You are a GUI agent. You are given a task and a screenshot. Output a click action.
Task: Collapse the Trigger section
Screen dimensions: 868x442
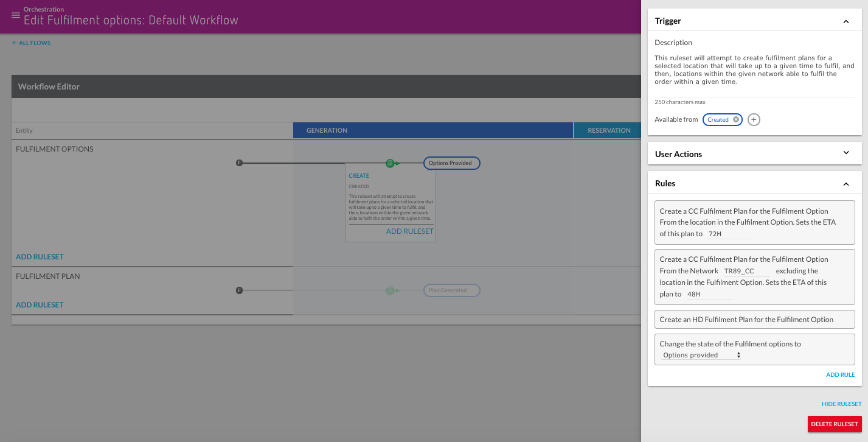(845, 21)
